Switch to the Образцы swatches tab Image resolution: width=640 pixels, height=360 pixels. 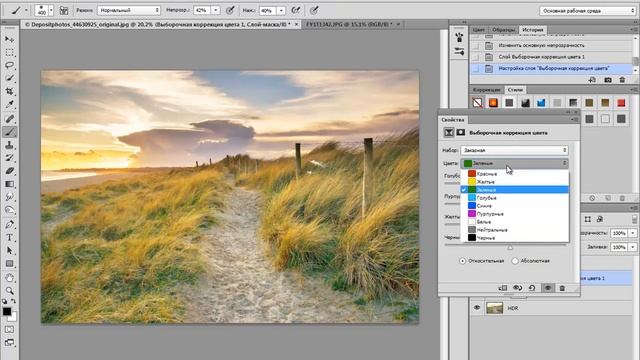tap(503, 30)
